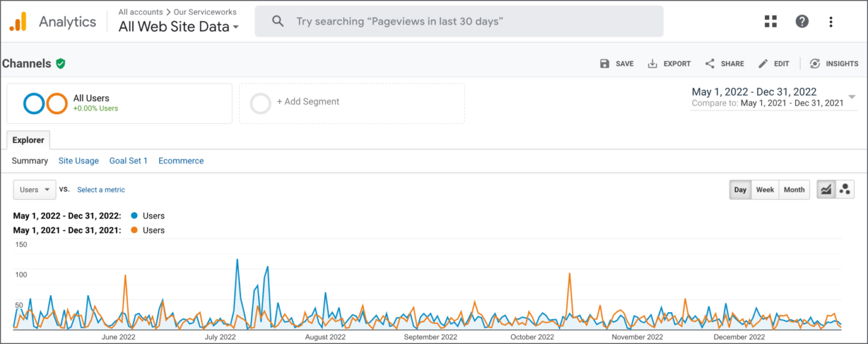Viewport: 868px width, 344px height.
Task: Expand the date range picker arrow
Action: [852, 97]
